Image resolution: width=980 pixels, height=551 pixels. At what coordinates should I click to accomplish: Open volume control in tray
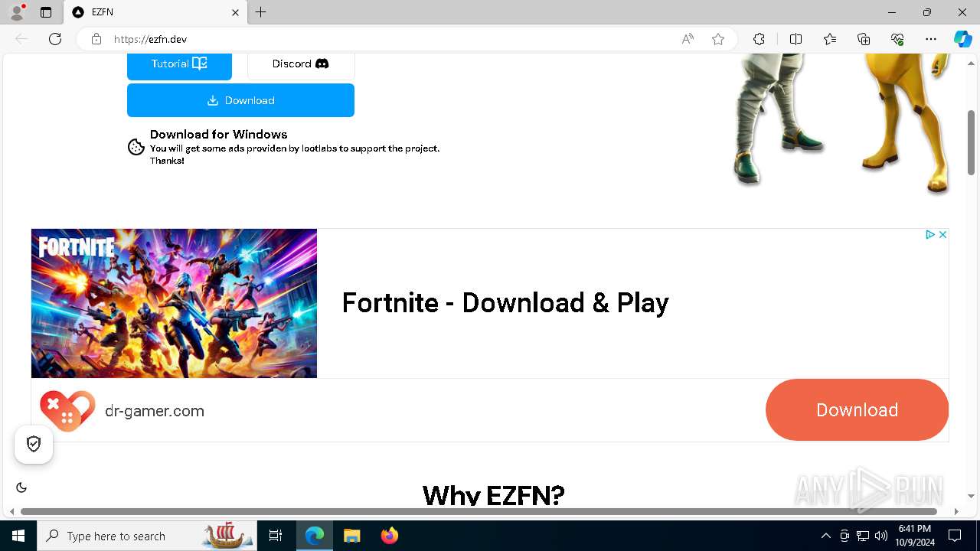pyautogui.click(x=881, y=536)
